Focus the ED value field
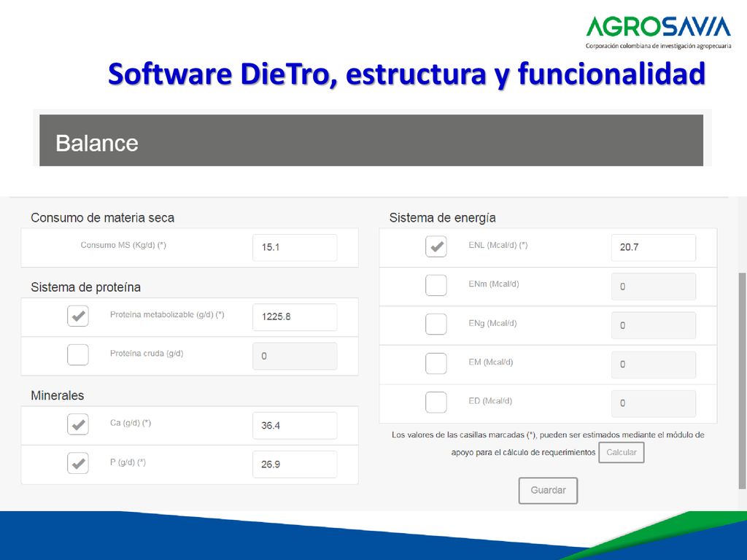Image resolution: width=747 pixels, height=560 pixels. point(654,404)
